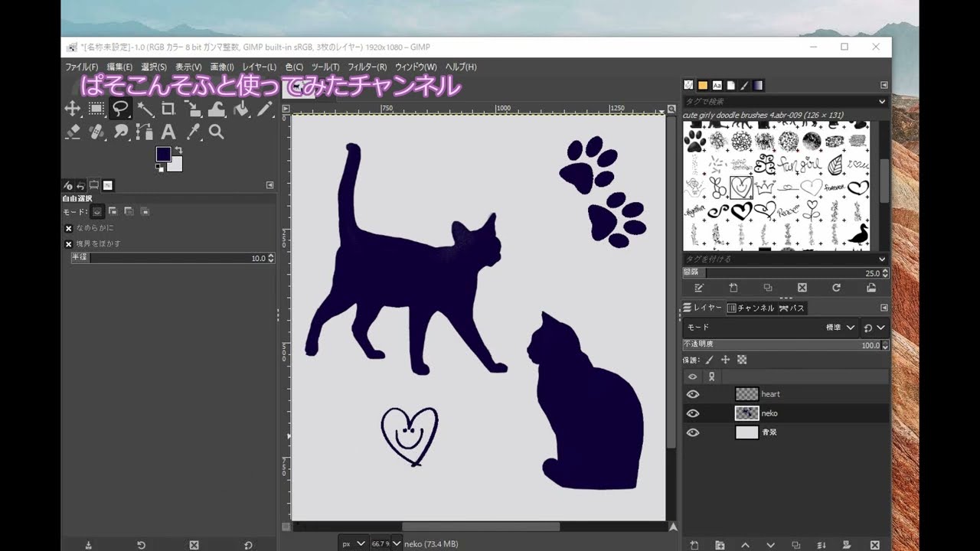Select the Heal tool bandage icon
The height and width of the screenshot is (551, 980).
[x=96, y=132]
